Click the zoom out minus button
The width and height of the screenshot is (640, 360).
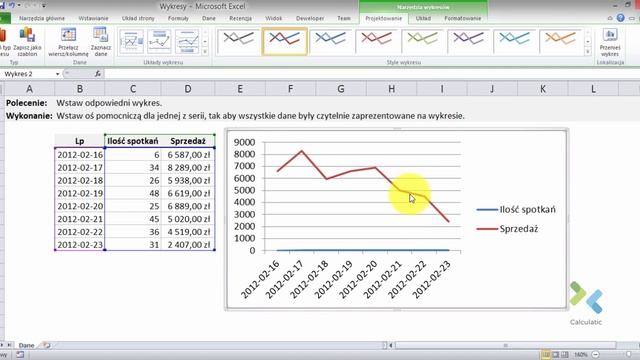(x=596, y=354)
